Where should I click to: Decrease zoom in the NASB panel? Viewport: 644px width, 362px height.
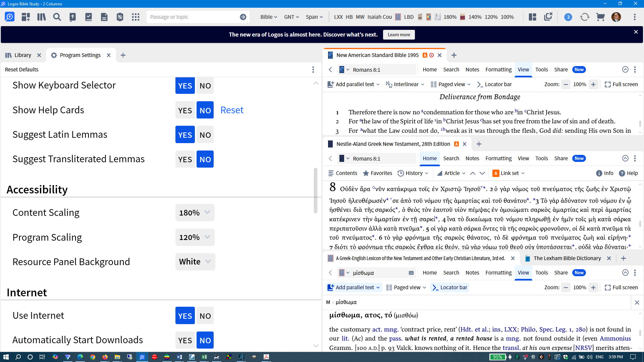click(566, 84)
